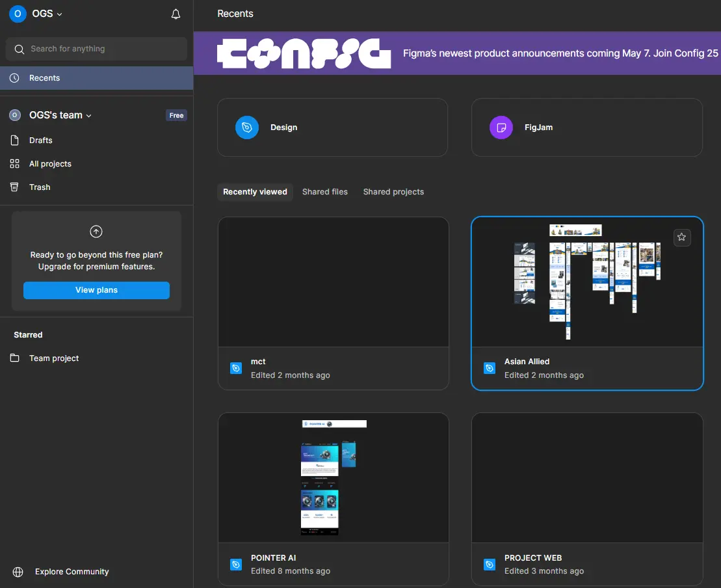Click the mct file type icon
The height and width of the screenshot is (588, 721).
click(236, 368)
